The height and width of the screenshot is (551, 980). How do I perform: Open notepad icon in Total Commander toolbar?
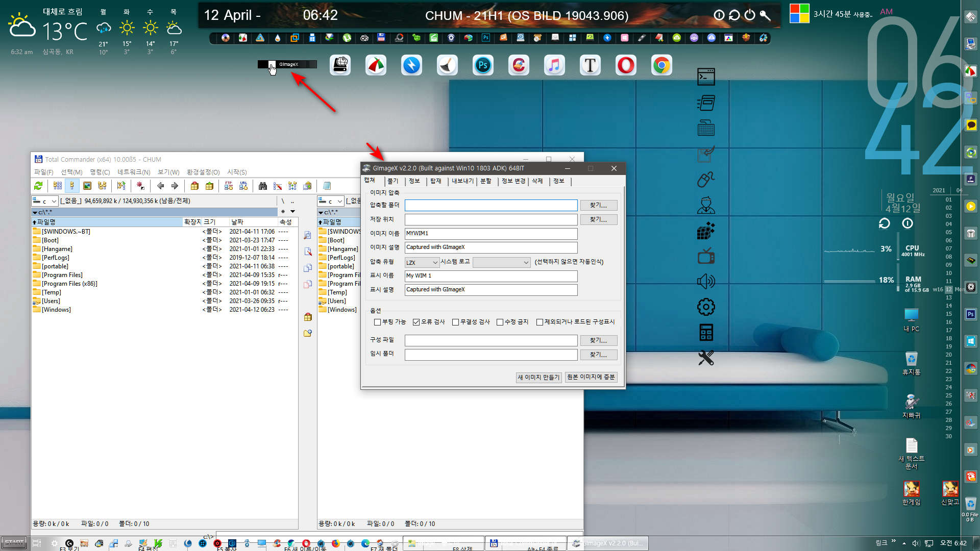[327, 186]
